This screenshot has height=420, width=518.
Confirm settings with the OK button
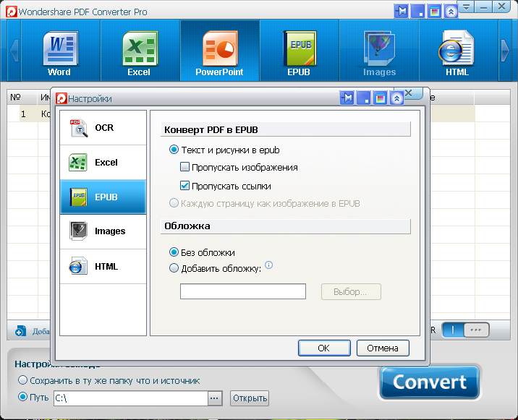coord(323,348)
